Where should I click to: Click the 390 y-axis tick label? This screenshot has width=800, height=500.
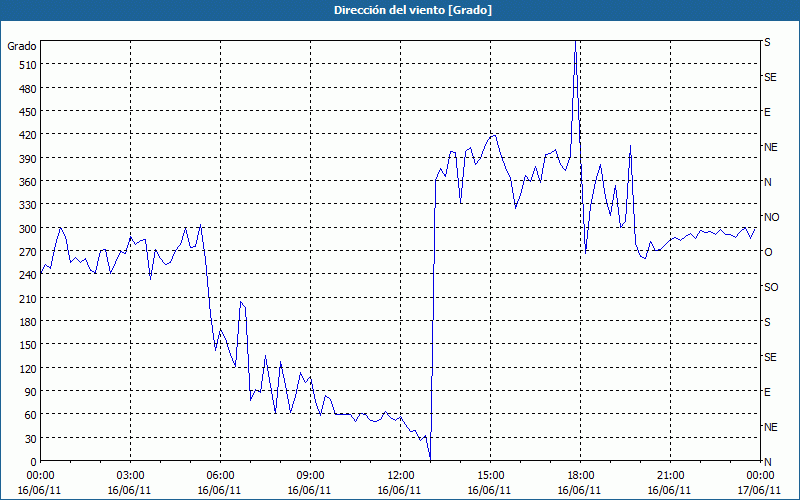pyautogui.click(x=29, y=159)
